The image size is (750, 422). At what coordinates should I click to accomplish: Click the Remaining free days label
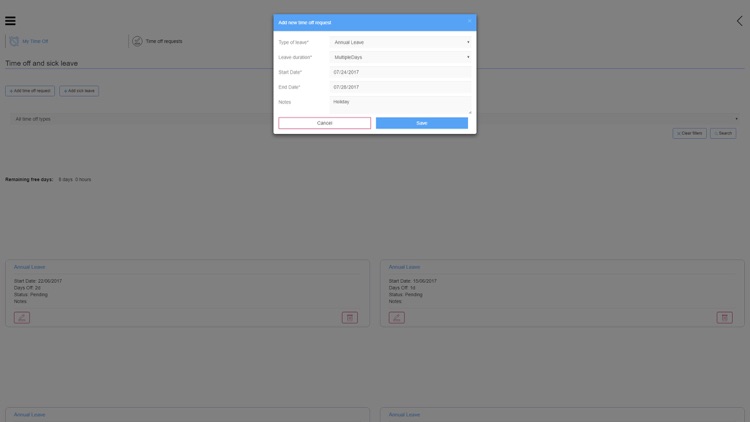pos(29,179)
